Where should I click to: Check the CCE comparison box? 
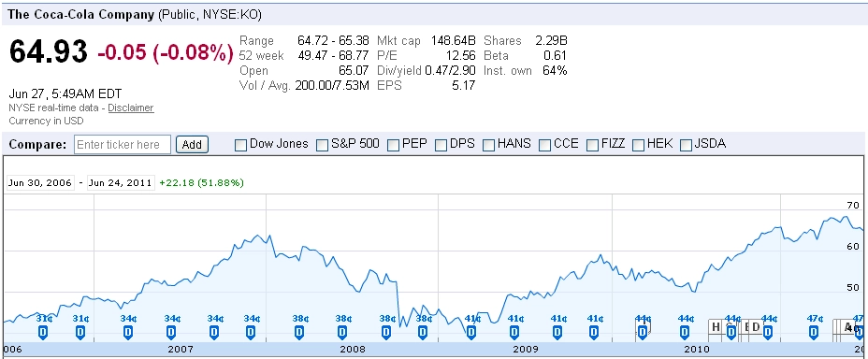(544, 145)
